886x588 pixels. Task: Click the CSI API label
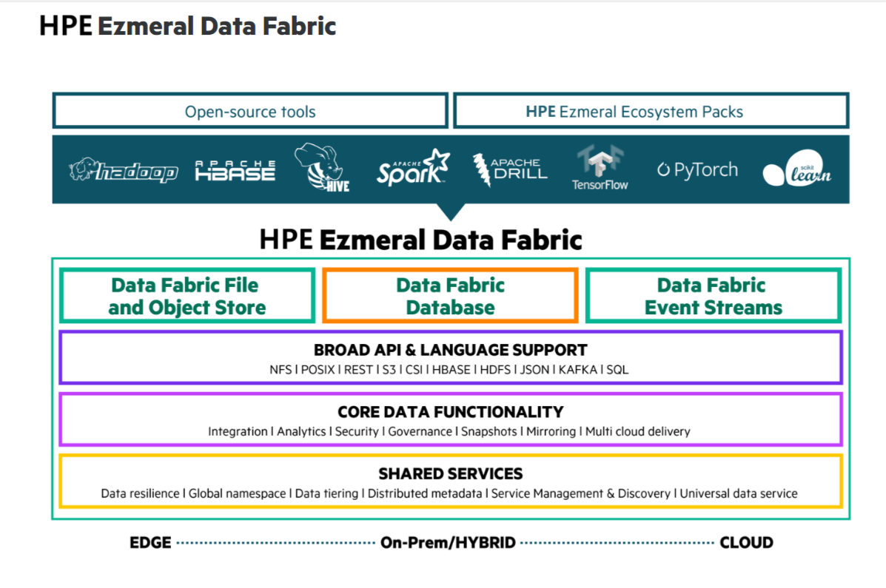414,369
